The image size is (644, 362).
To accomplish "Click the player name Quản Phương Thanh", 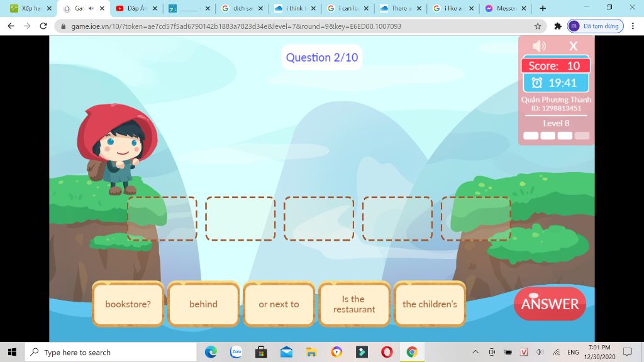I will [556, 100].
